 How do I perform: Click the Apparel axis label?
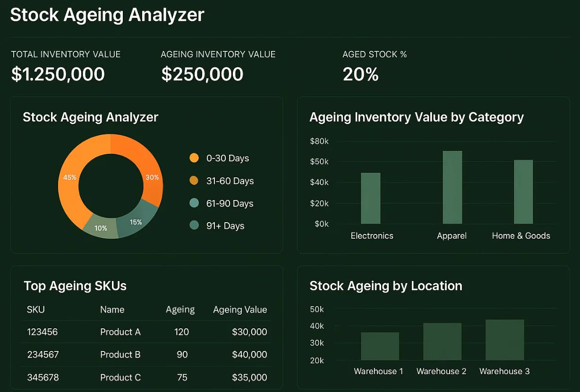452,236
